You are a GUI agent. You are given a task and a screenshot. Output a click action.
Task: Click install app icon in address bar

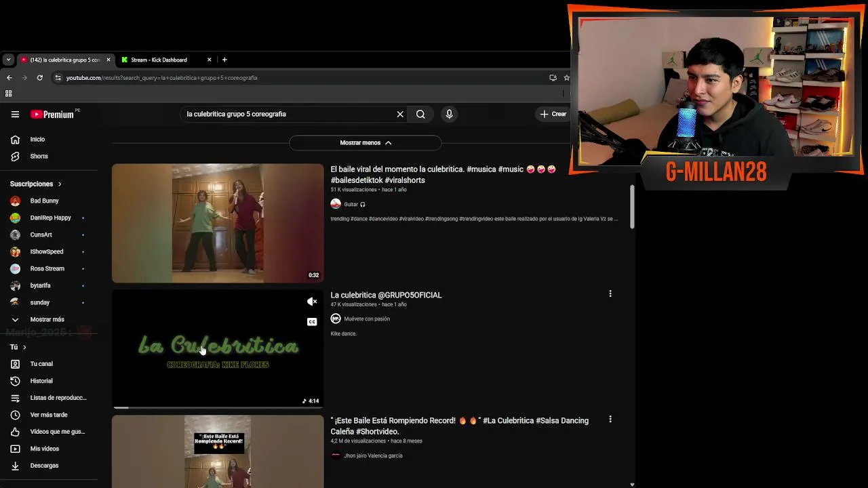553,77
